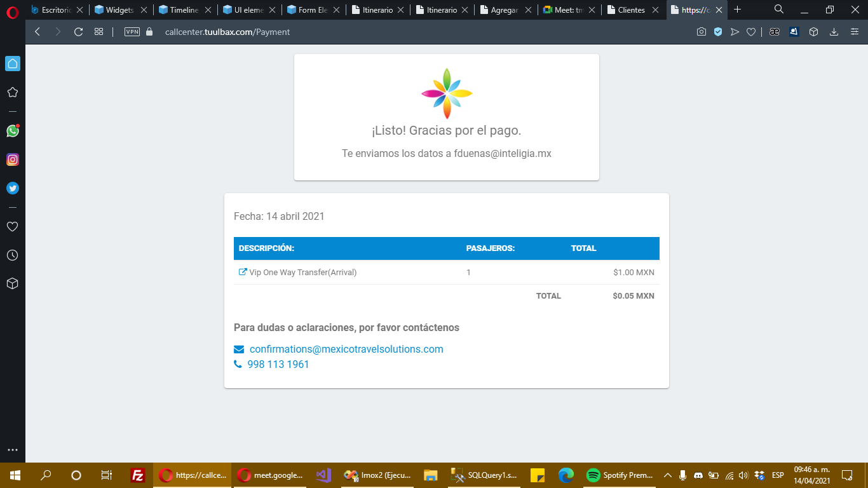Open sidebar Pinboards heart icon
The width and height of the screenshot is (868, 488).
12,226
